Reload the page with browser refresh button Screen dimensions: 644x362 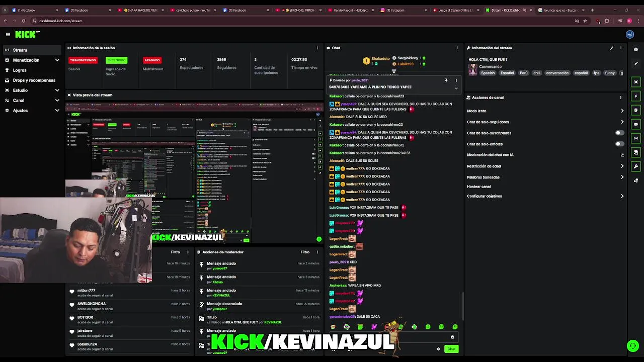(x=23, y=21)
